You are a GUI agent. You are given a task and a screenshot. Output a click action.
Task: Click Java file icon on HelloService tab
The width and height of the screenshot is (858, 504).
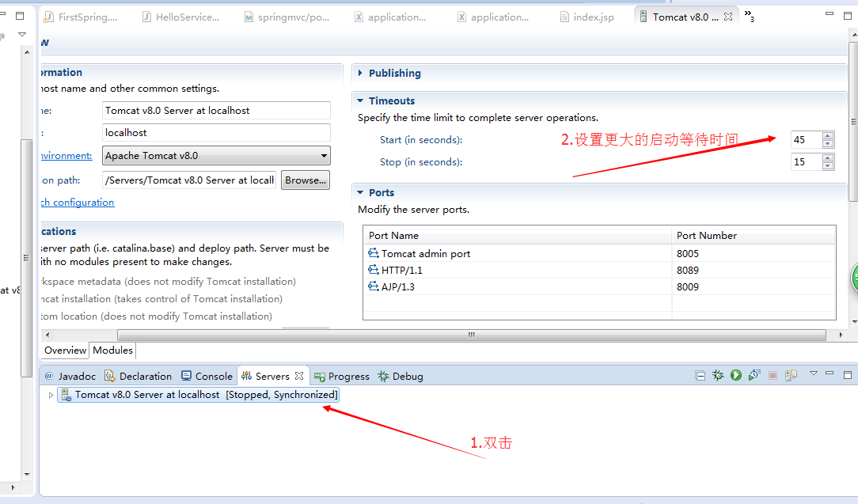(146, 17)
